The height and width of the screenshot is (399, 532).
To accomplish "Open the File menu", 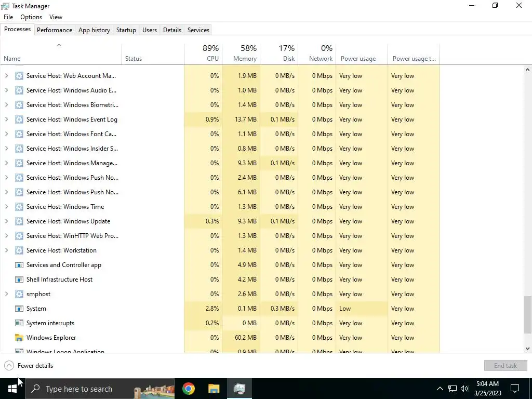I will coord(8,17).
